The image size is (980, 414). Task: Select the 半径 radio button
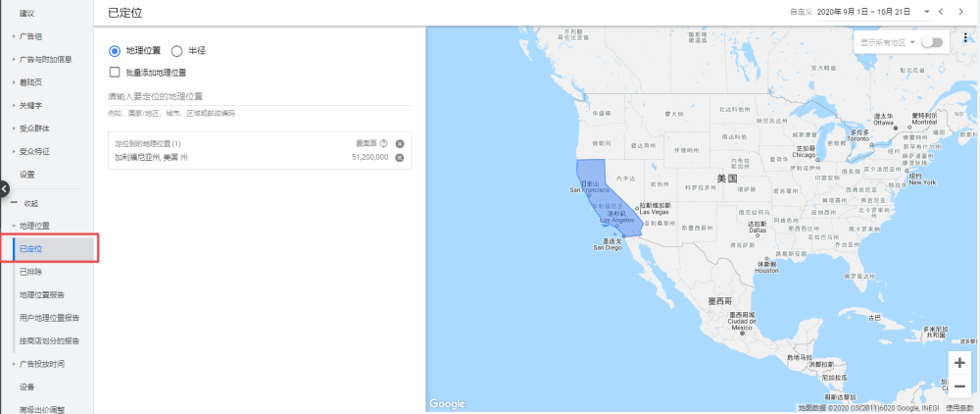[176, 50]
